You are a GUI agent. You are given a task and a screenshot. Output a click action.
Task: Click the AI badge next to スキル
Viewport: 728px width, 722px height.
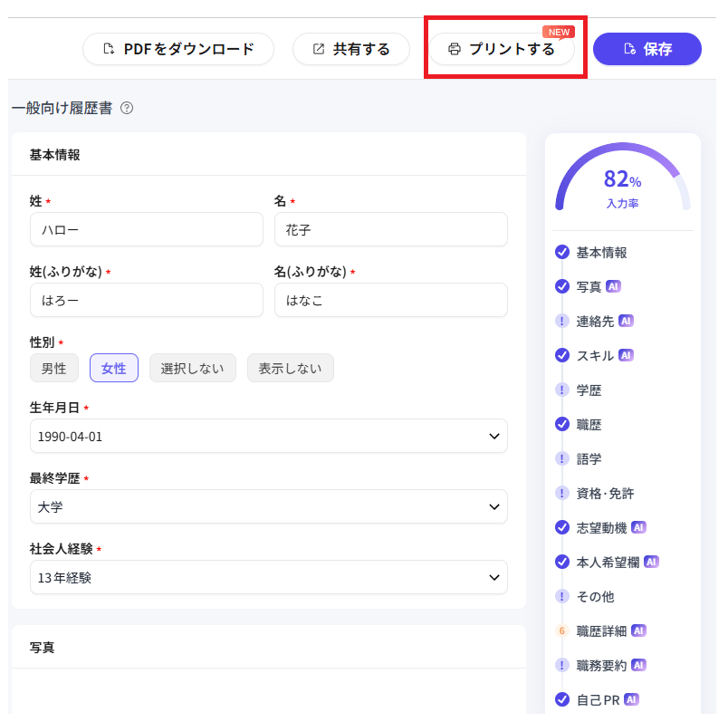[x=626, y=355]
